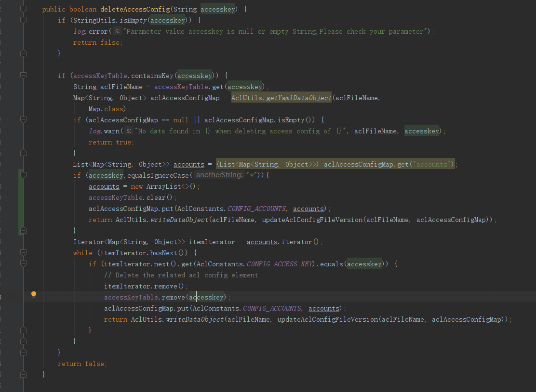Screen dimensions: 536x392
Task: Click the highlighted accesskey parameter in signature
Action: [x=217, y=9]
